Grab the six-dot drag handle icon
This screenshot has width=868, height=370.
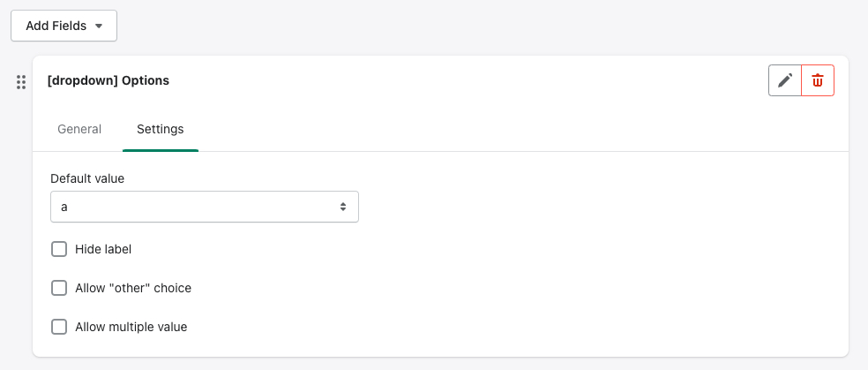point(21,82)
